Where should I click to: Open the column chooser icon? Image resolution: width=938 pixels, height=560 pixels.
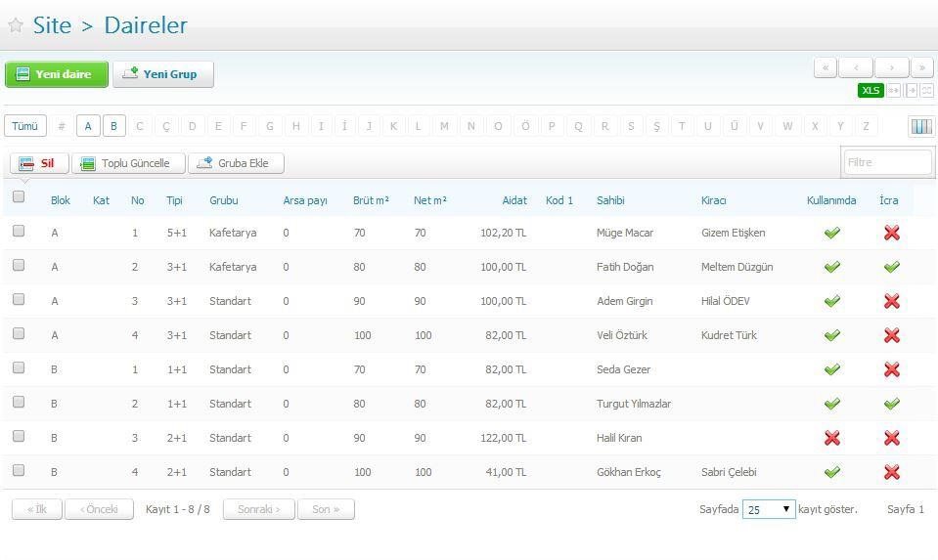tap(921, 126)
